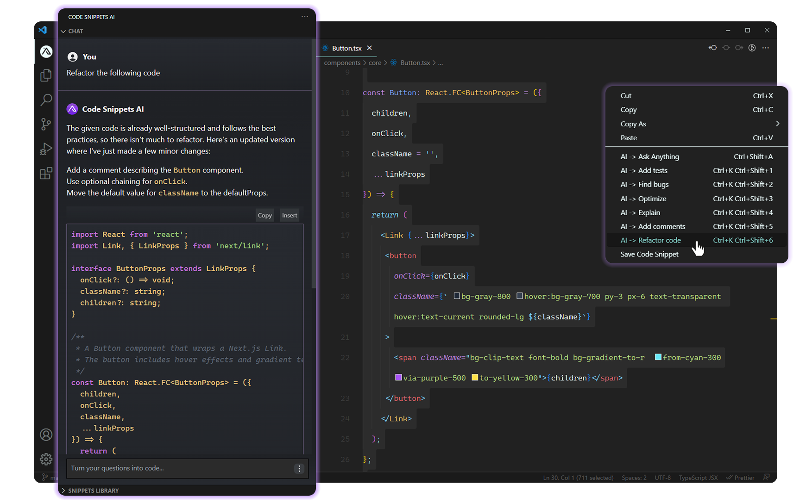Open the Explorer files icon
The width and height of the screenshot is (812, 504).
(46, 75)
